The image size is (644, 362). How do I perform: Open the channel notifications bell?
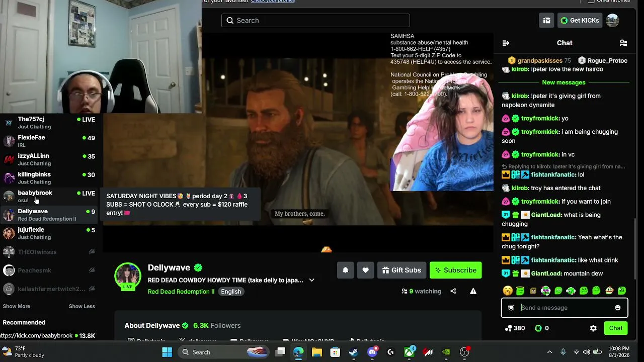click(x=345, y=270)
